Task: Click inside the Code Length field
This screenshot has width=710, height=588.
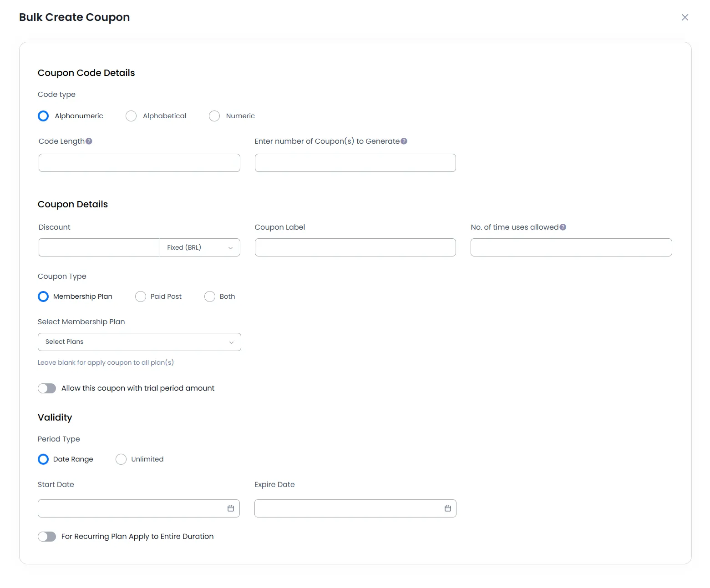Action: [x=139, y=163]
